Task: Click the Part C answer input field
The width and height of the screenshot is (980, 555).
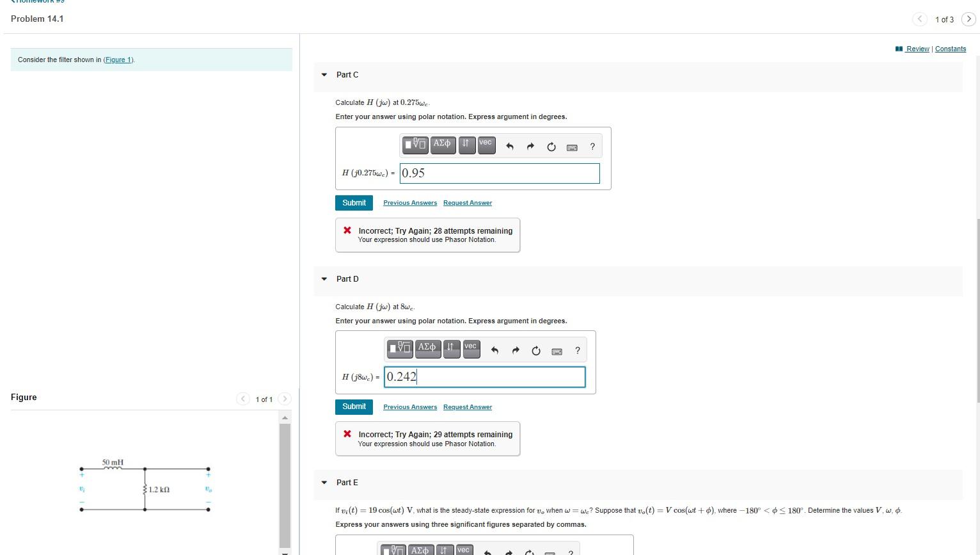Action: click(x=500, y=173)
